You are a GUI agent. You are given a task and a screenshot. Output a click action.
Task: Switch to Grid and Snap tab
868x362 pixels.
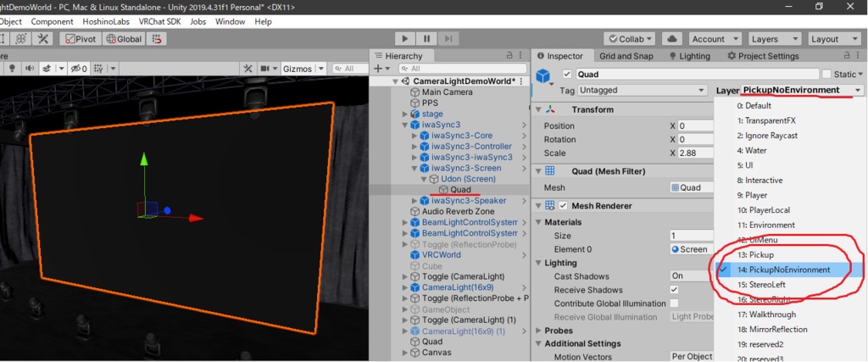(x=626, y=56)
